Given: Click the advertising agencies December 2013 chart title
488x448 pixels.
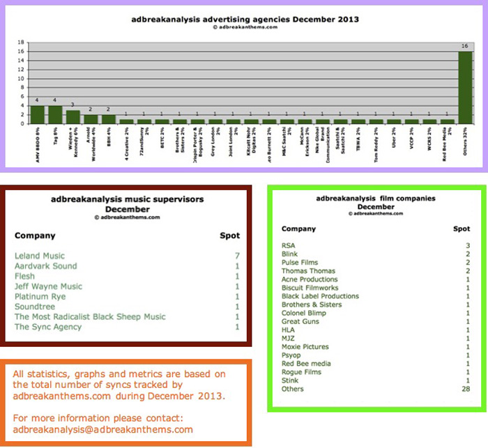Looking at the screenshot, I should 245,20.
